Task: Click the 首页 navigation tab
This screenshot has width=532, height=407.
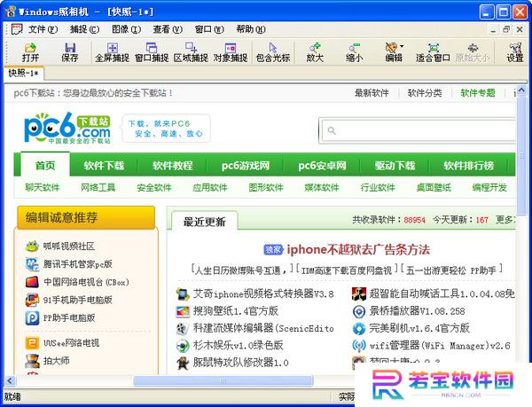Action: pos(45,165)
